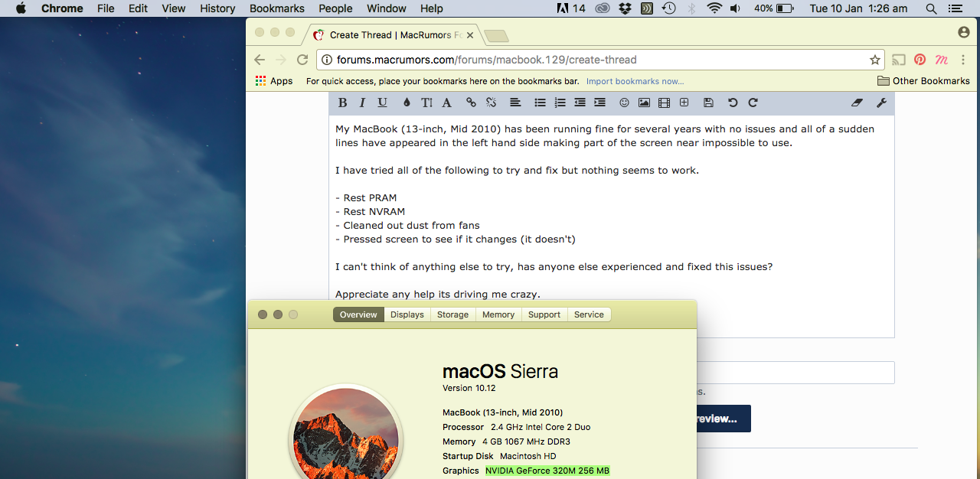Image resolution: width=980 pixels, height=479 pixels.
Task: Open Notification Center list icon
Action: click(x=954, y=8)
